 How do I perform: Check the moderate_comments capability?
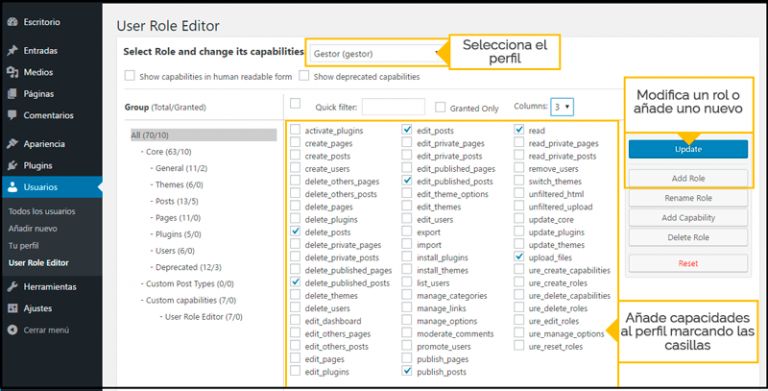point(407,333)
